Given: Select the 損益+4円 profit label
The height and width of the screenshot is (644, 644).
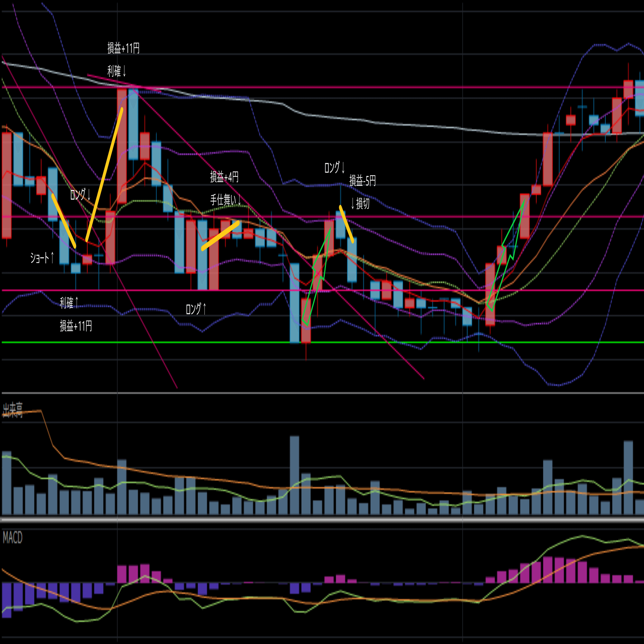Looking at the screenshot, I should (x=224, y=177).
